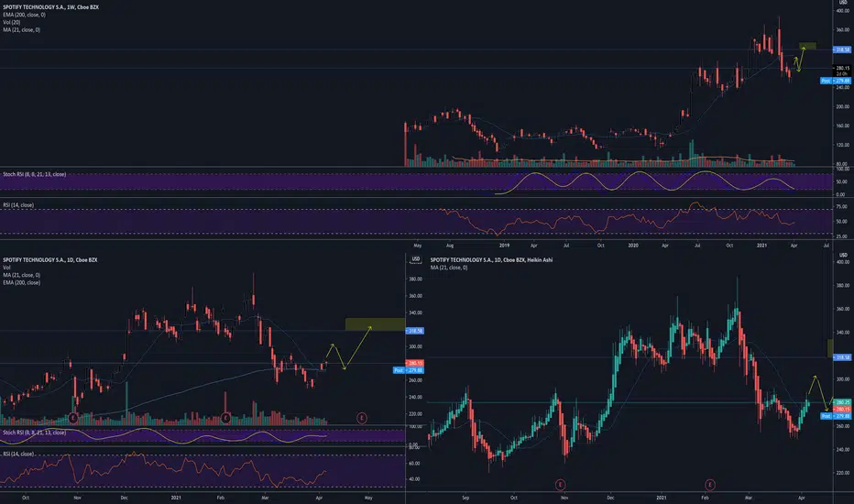Viewport: 854px width, 504px height.
Task: Click the Post 279.88 price label on weekly chart
Action: point(836,81)
